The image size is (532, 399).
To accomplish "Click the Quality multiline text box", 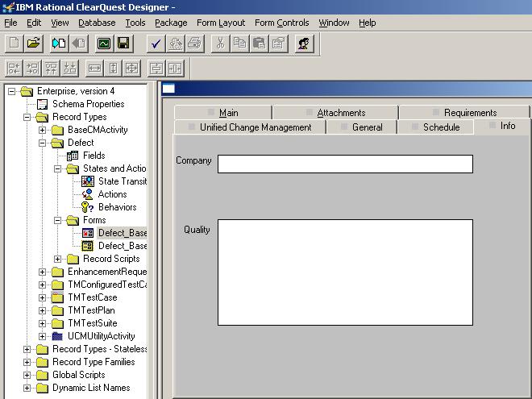I will click(x=345, y=272).
